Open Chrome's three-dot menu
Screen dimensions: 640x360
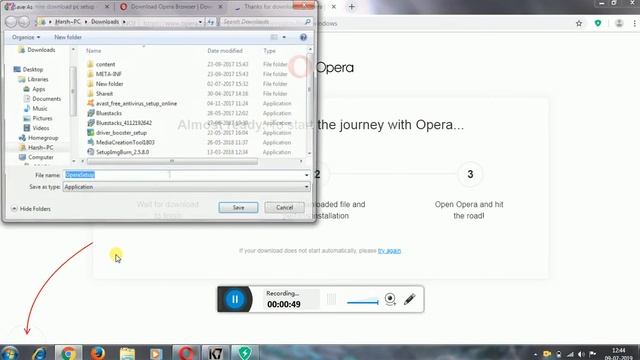(634, 23)
